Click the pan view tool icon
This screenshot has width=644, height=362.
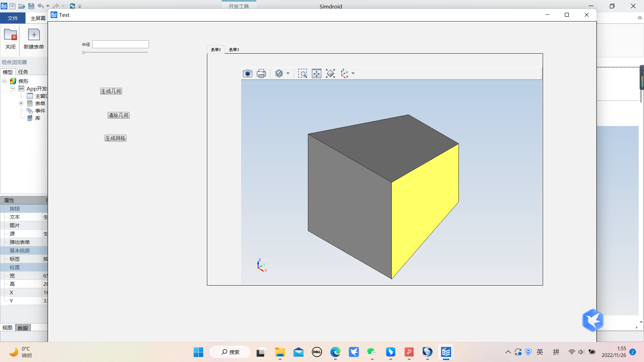[x=316, y=73]
